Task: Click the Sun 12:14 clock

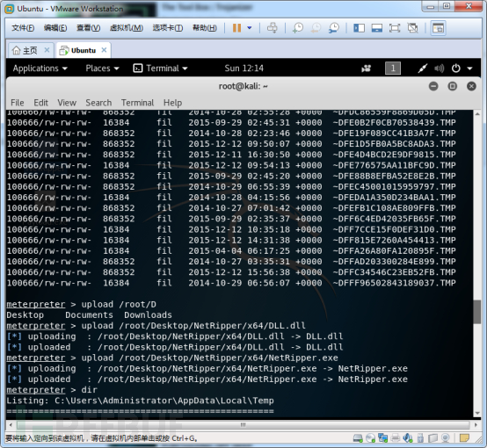Action: click(x=243, y=69)
